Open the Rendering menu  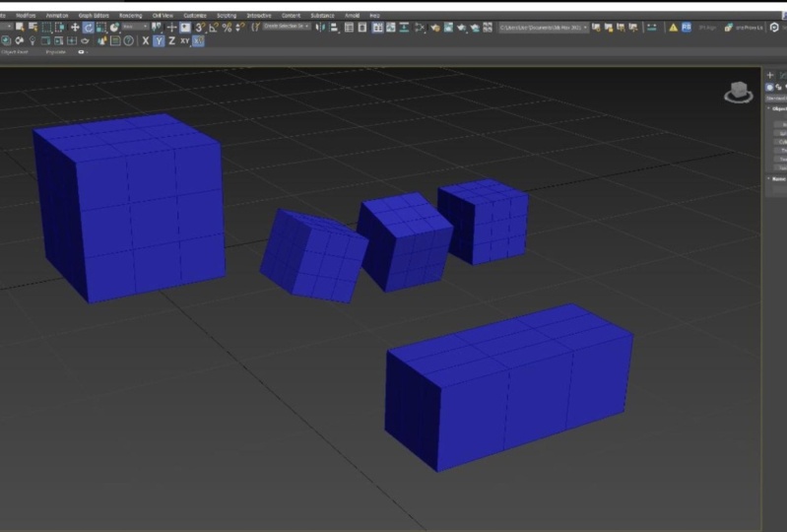(x=130, y=16)
